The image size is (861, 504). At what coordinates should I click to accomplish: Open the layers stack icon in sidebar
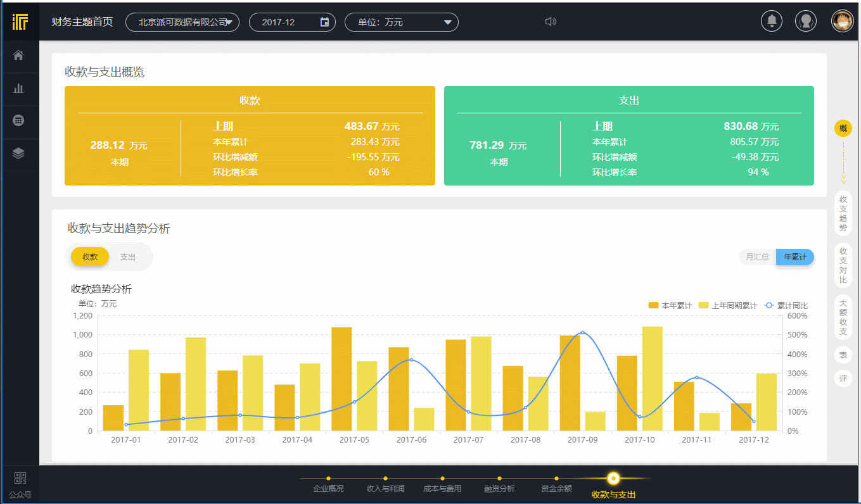(x=18, y=153)
